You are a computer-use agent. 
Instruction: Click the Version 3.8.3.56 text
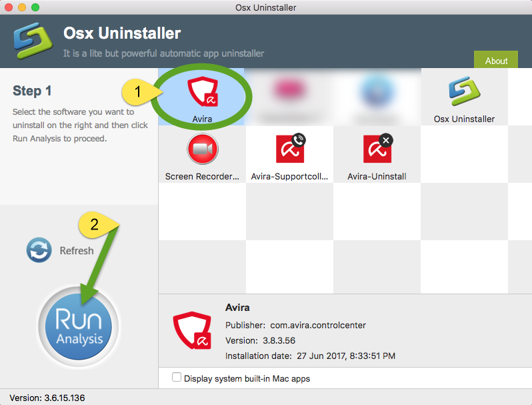[260, 340]
